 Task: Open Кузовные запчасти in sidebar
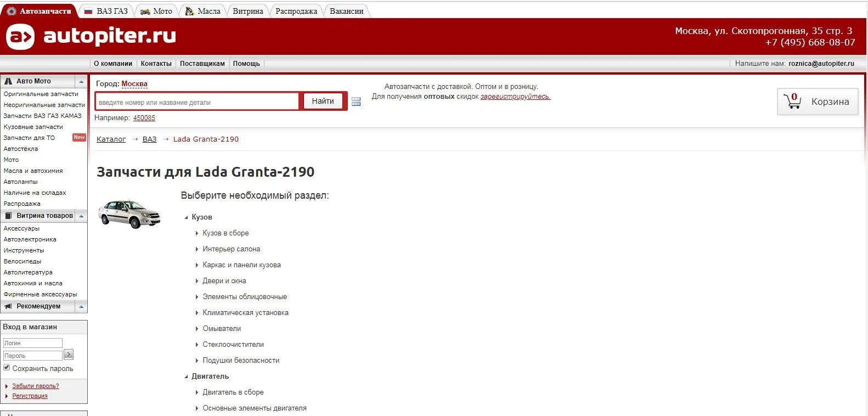tap(33, 127)
